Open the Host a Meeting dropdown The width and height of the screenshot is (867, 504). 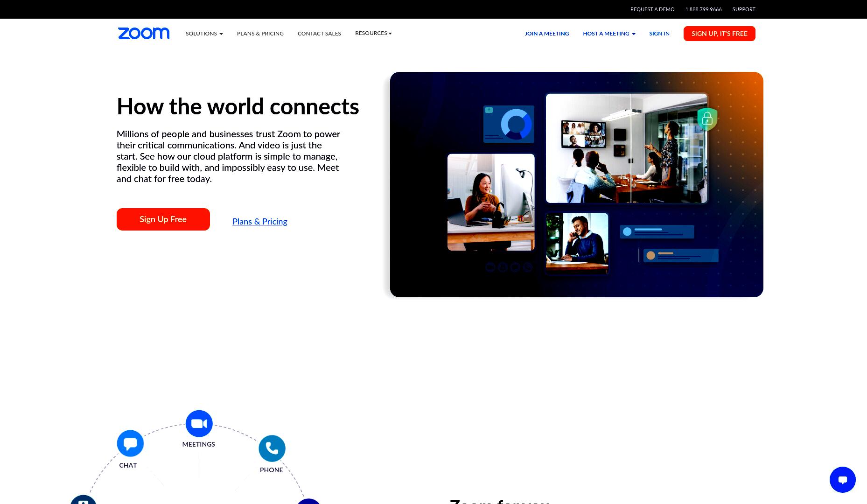609,34
